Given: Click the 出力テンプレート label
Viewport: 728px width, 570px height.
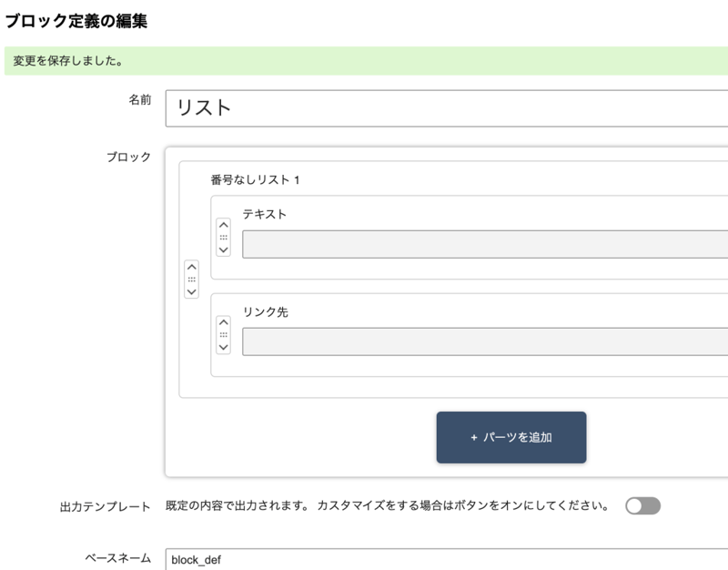Looking at the screenshot, I should tap(105, 506).
